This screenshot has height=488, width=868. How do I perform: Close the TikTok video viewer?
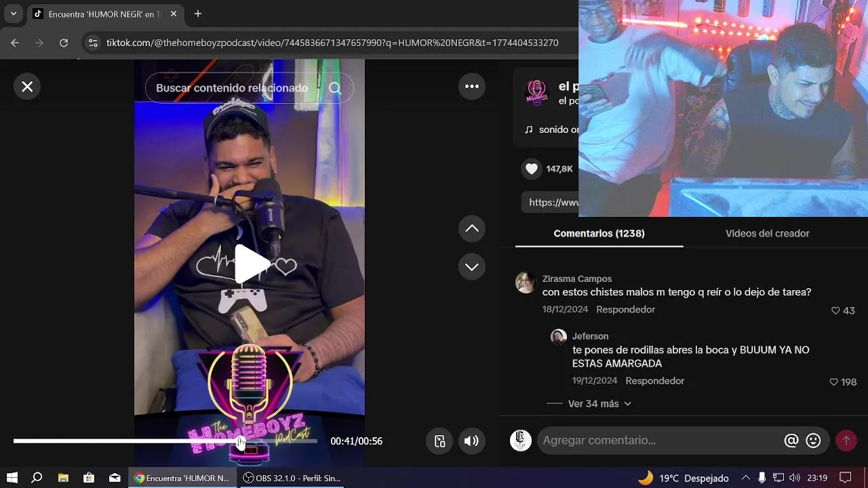click(27, 87)
